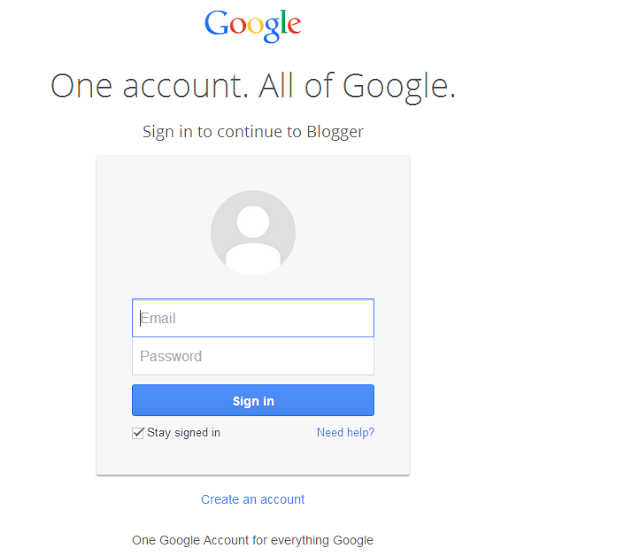Click the Sign in to continue to Blogger text
This screenshot has width=640, height=556.
(253, 132)
